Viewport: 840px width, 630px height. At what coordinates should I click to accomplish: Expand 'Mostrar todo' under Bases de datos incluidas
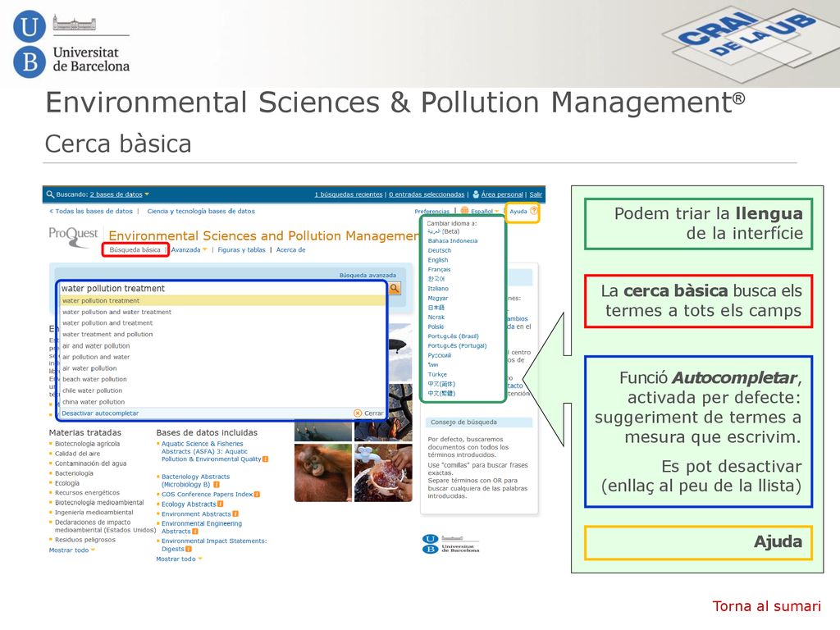click(180, 559)
